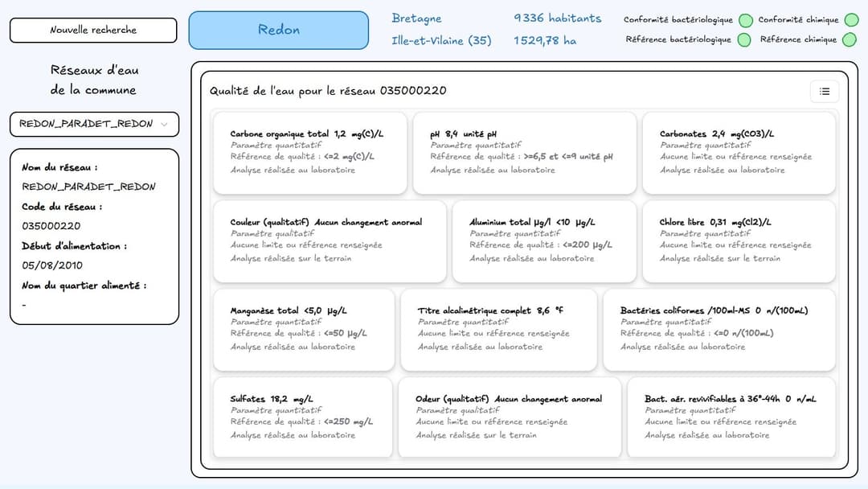Viewport: 868px width, 489px height.
Task: Select the Carbonates 2,4 mg(CO3)/L card
Action: point(739,153)
